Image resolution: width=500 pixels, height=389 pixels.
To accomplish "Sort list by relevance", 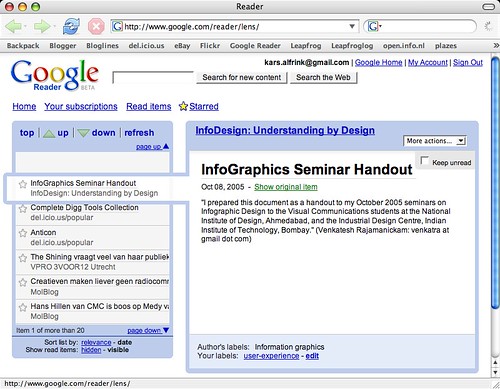I will point(96,342).
